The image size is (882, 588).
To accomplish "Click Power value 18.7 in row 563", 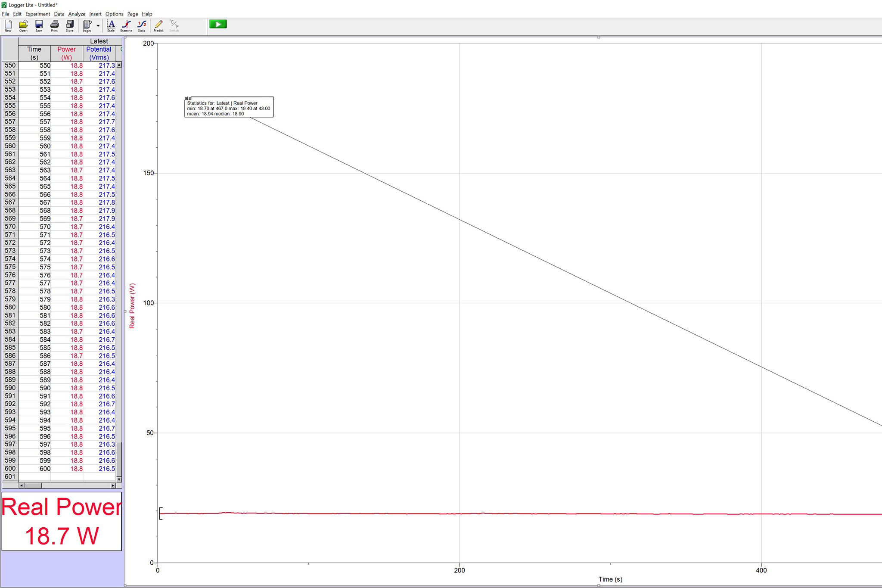I will point(77,170).
